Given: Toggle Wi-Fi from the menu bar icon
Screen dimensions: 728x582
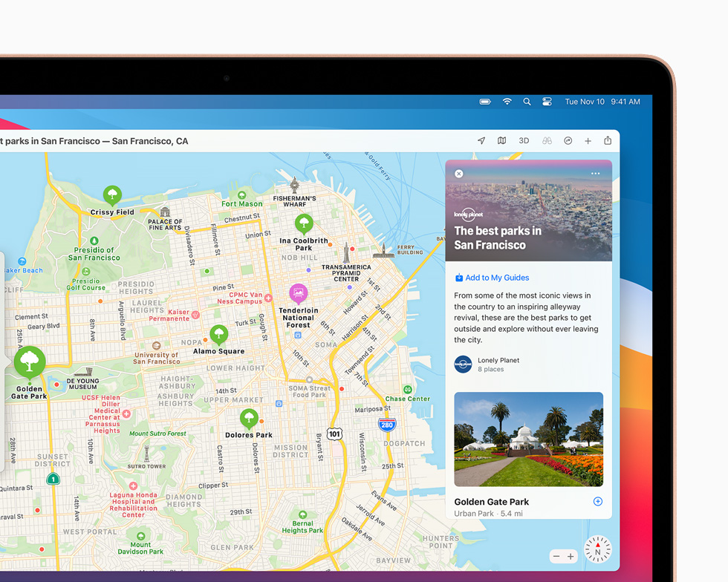Looking at the screenshot, I should point(507,101).
